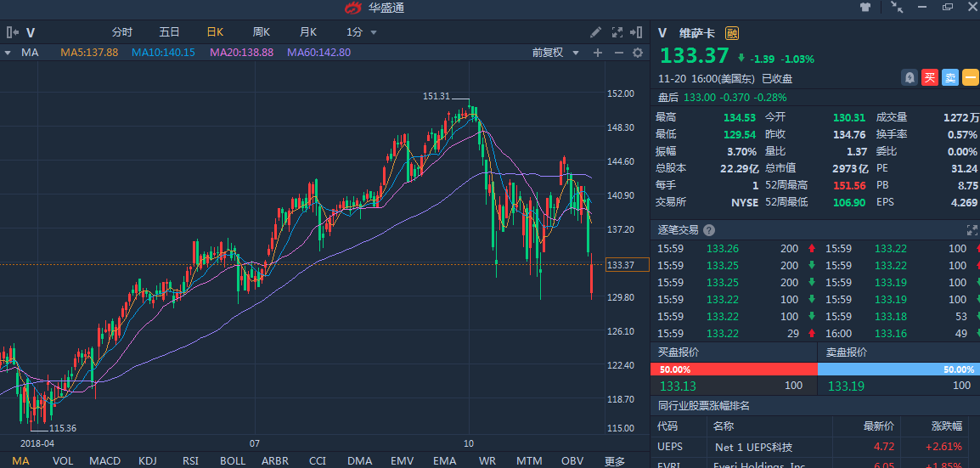Image resolution: width=980 pixels, height=468 pixels.
Task: Expand the MA indicator dropdown arrow
Action: coord(8,53)
